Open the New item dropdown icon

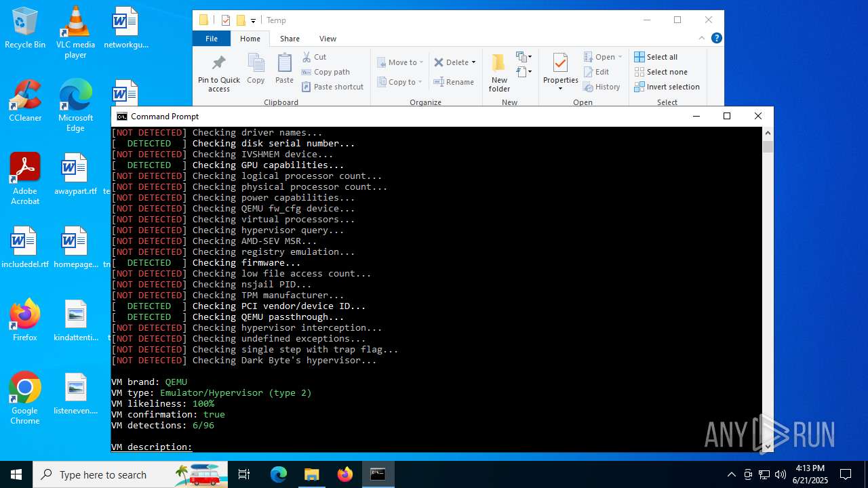524,57
